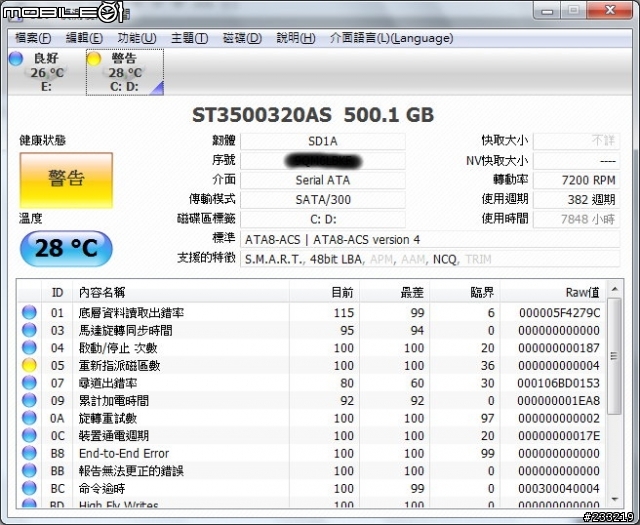This screenshot has width=640, height=525.
Task: Click the blue status dot for attribute 09
Action: click(29, 400)
